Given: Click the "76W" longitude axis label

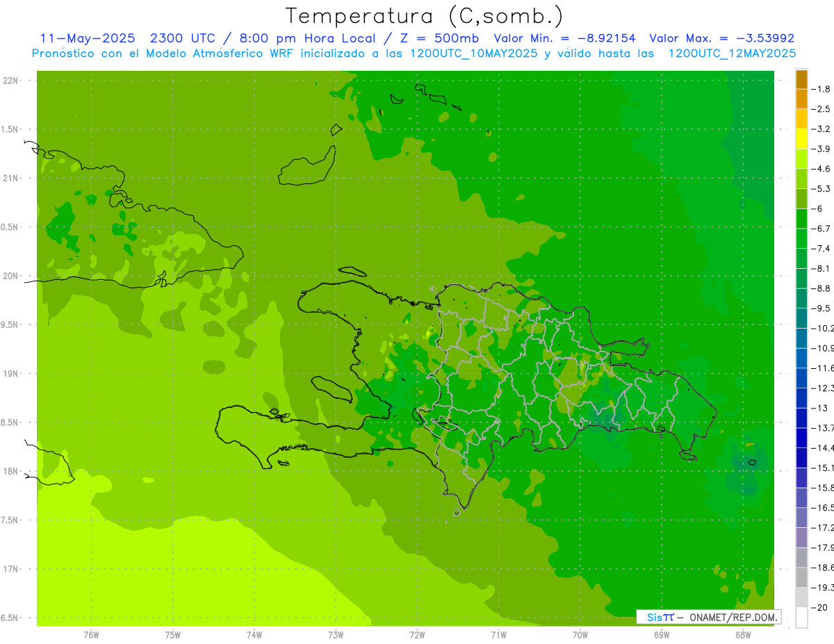Looking at the screenshot, I should tap(91, 635).
